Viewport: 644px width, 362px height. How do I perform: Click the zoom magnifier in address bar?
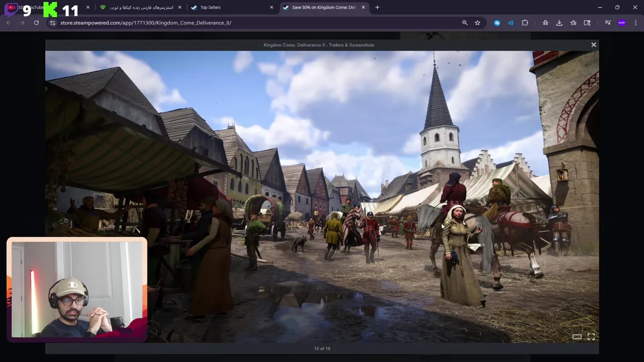point(465,23)
